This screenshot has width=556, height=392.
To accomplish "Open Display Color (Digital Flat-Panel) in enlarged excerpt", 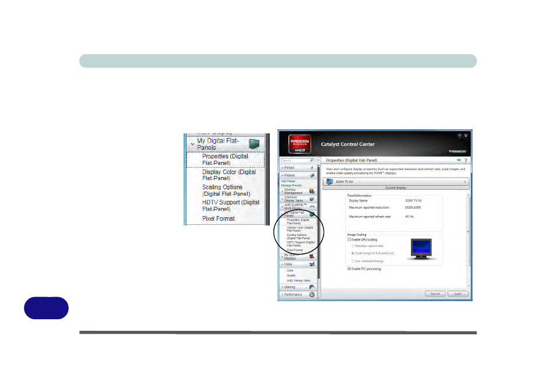I will pos(229,175).
